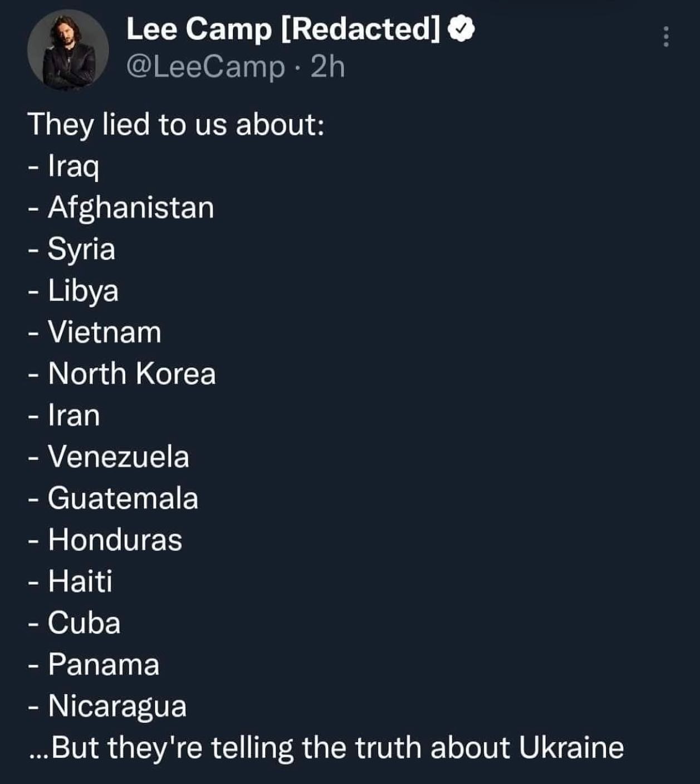
Task: Click on Nicaragua in the list
Action: pos(118,706)
